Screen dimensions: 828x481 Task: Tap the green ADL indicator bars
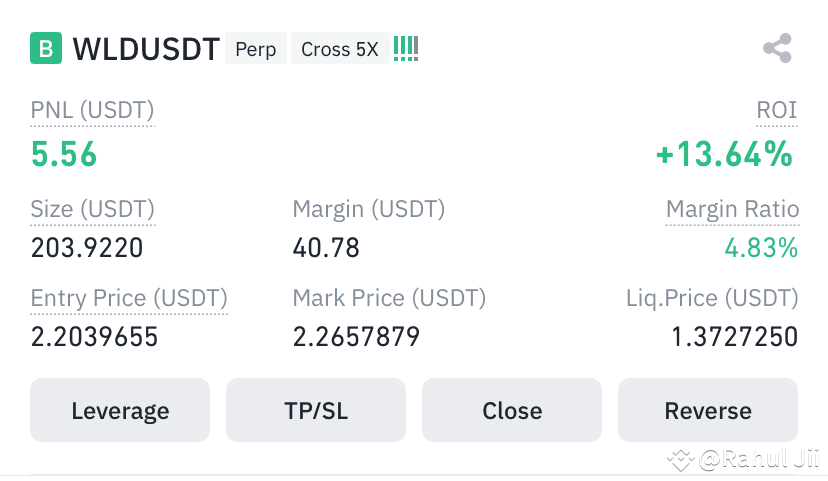[406, 49]
